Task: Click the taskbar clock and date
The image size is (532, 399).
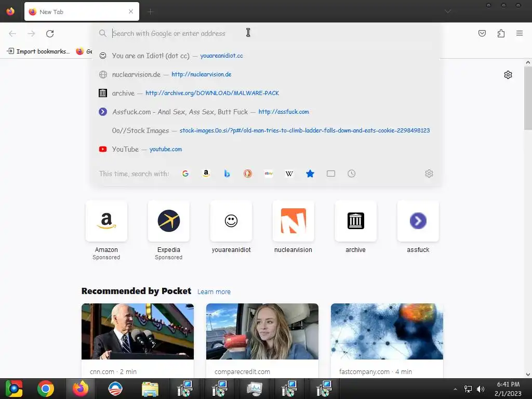Action: point(508,389)
